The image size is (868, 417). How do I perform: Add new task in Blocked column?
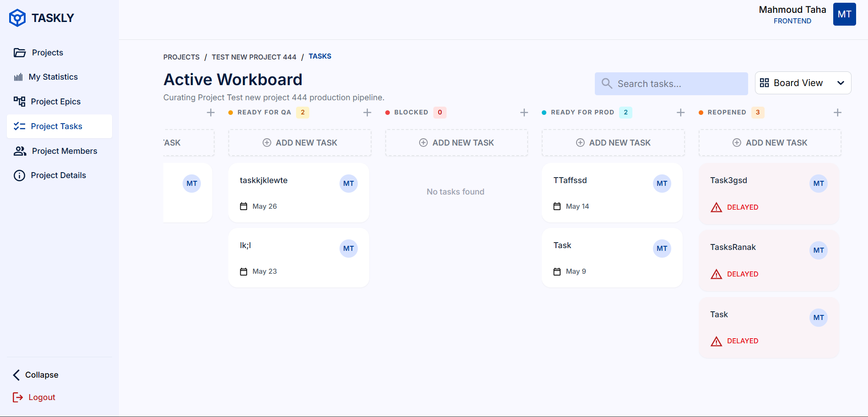click(456, 143)
